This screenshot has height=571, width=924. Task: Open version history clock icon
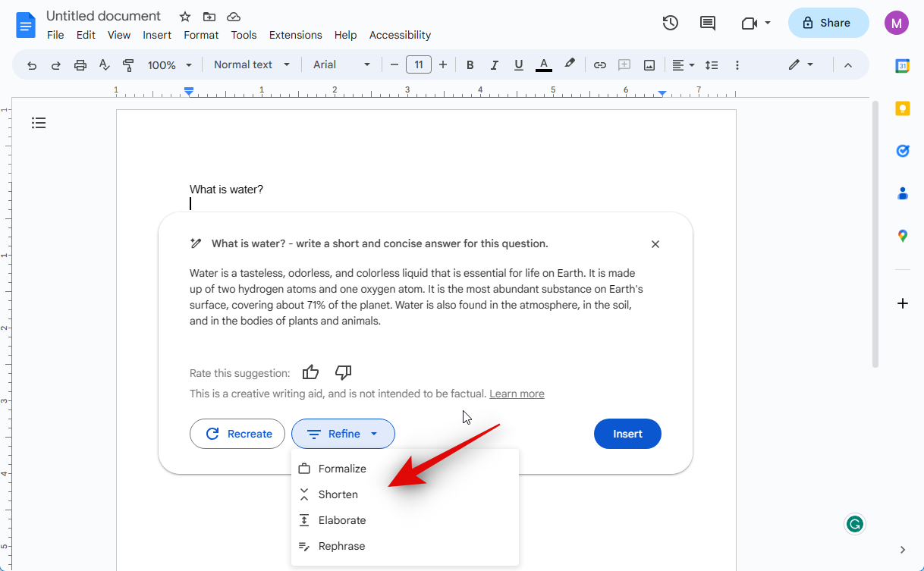coord(670,23)
